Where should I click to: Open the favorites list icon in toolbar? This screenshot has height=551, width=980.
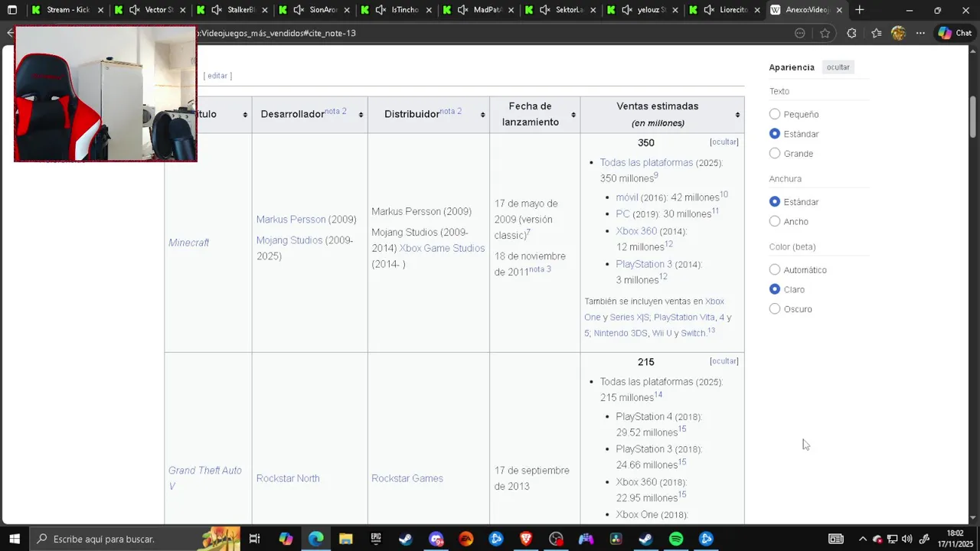(x=876, y=33)
